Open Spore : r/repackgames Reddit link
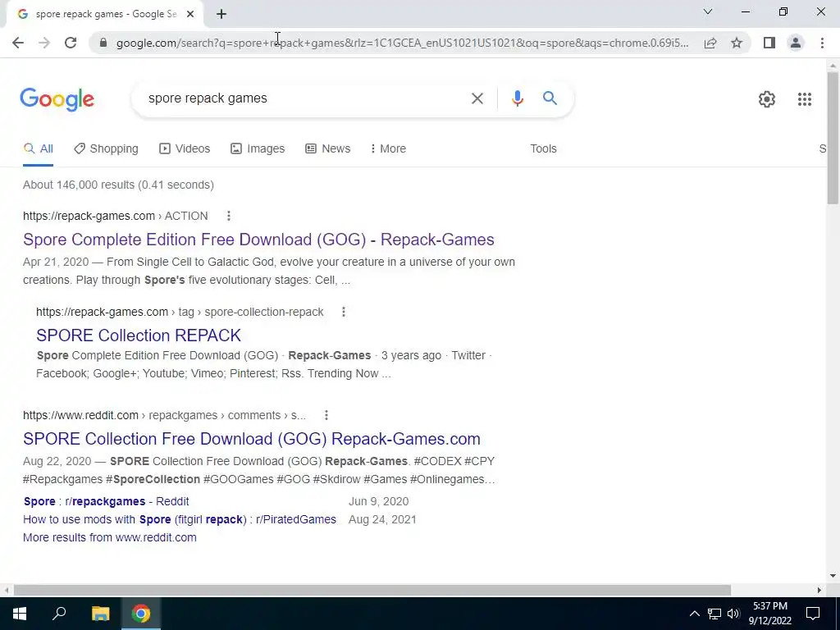840x630 pixels. point(106,501)
